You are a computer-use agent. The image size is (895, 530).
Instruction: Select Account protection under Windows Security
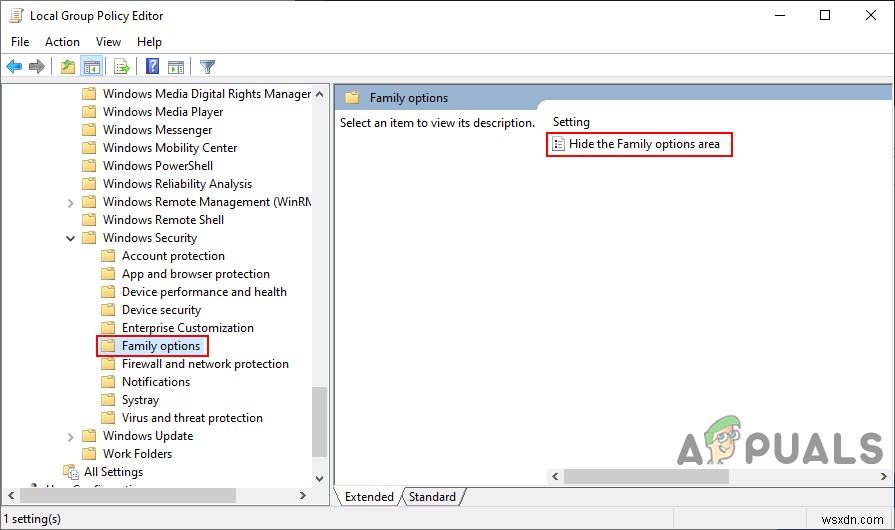click(x=173, y=256)
